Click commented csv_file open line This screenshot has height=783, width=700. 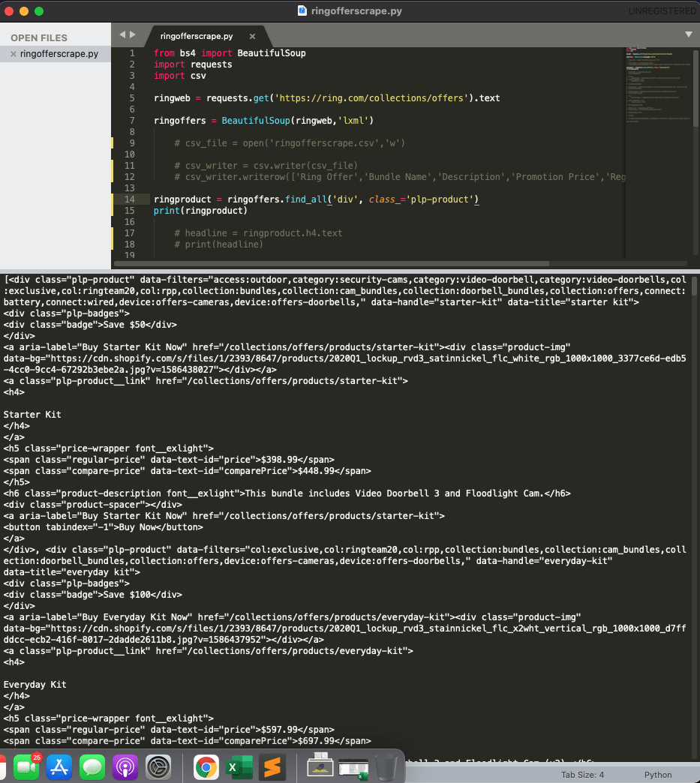pyautogui.click(x=290, y=142)
